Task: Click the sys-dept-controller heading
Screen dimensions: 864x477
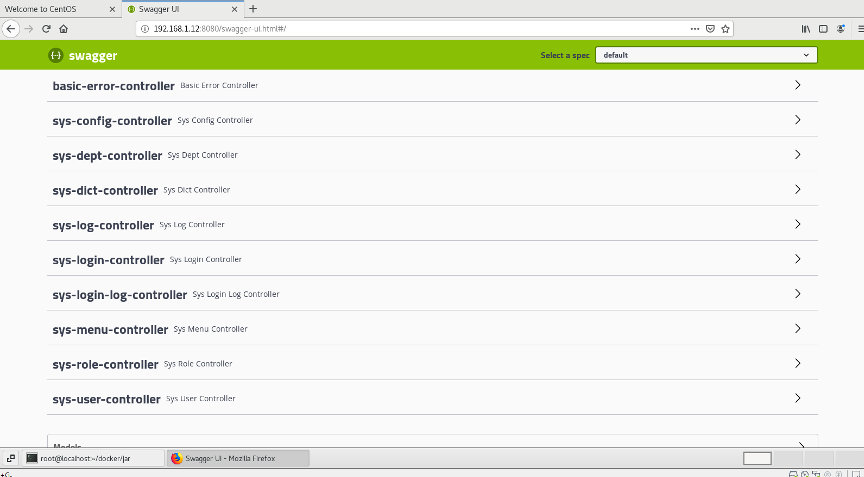Action: tap(107, 155)
